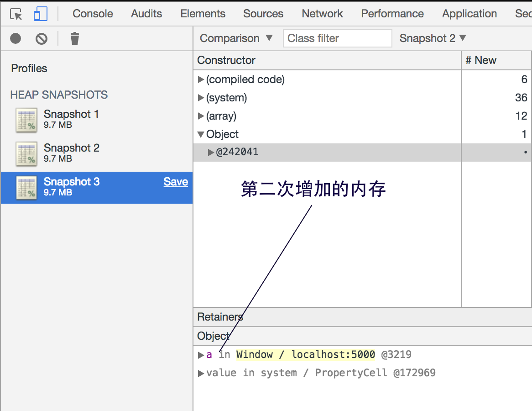Open the Comparison view dropdown

point(235,38)
